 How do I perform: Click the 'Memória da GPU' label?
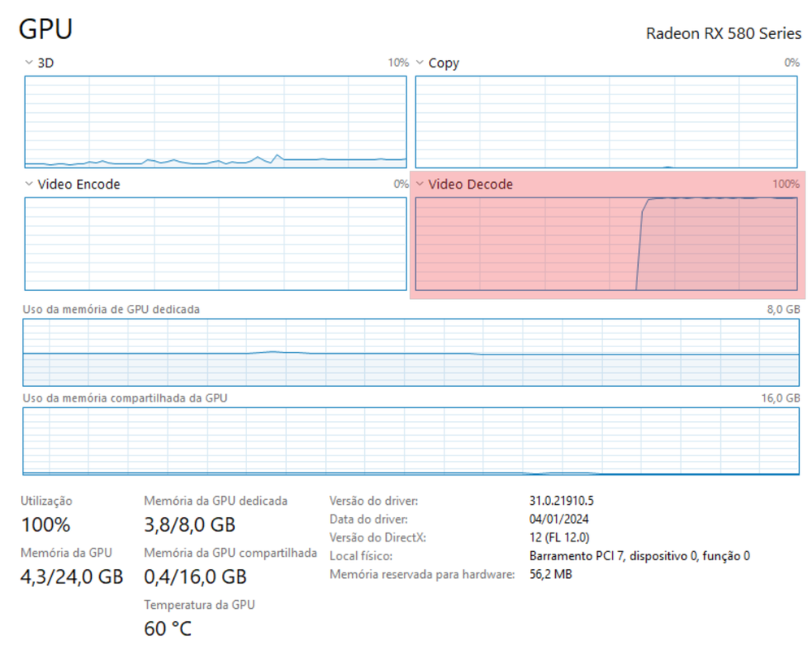coord(67,553)
